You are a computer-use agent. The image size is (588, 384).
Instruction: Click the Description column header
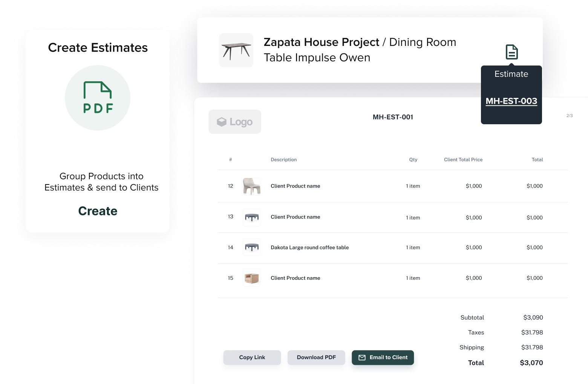point(283,160)
